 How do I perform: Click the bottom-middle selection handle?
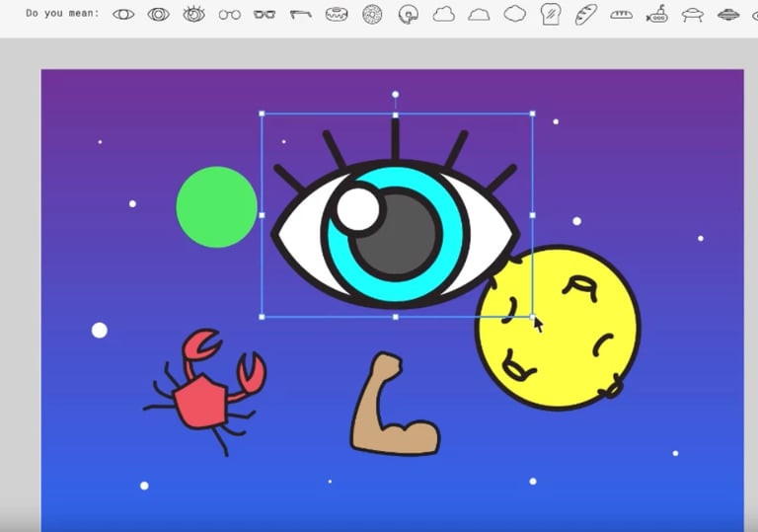coord(396,317)
